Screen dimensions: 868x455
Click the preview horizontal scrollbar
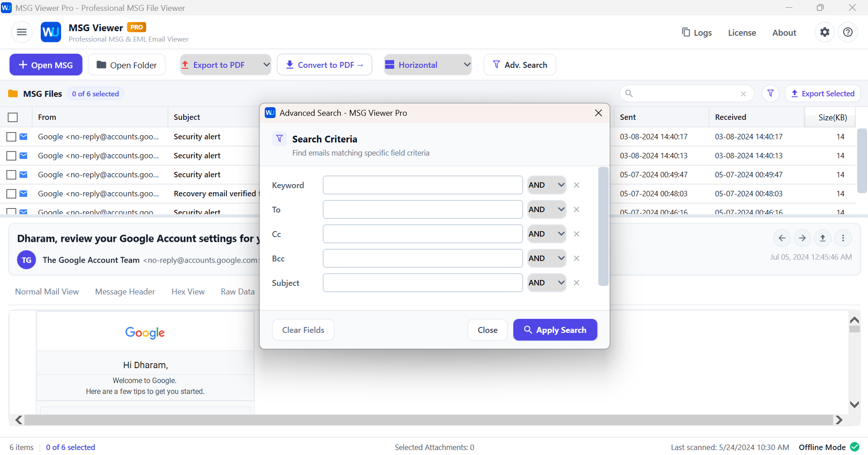coord(429,420)
